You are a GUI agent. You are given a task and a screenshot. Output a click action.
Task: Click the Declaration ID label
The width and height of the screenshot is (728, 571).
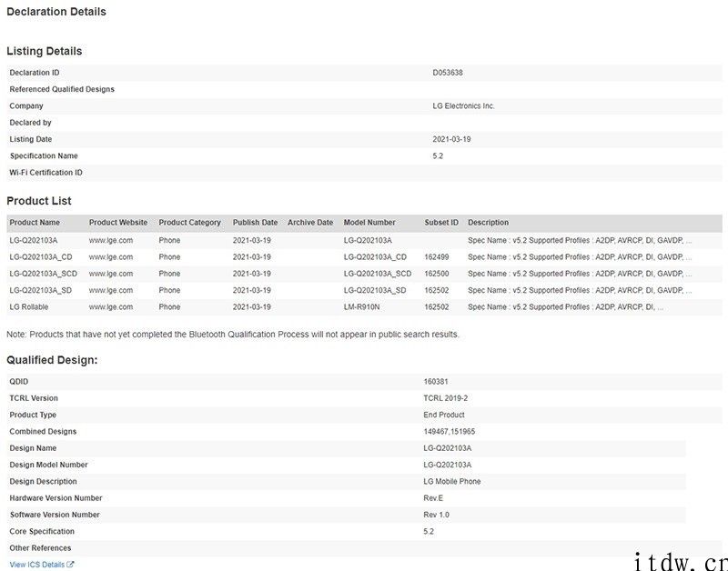pyautogui.click(x=35, y=73)
